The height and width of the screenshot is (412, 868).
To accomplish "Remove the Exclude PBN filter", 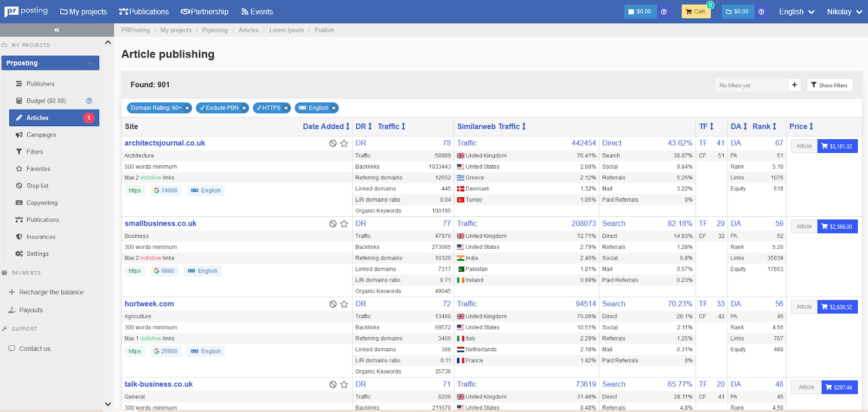I will pos(244,108).
